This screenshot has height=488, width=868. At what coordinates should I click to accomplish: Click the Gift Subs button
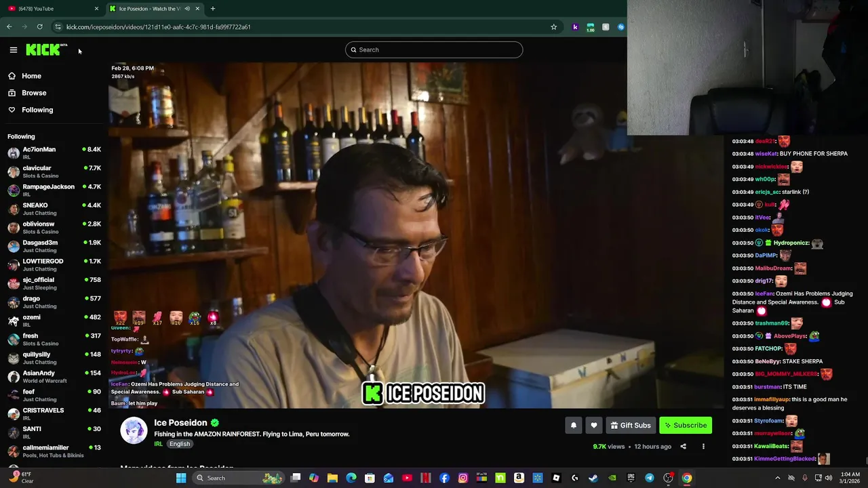pyautogui.click(x=630, y=425)
